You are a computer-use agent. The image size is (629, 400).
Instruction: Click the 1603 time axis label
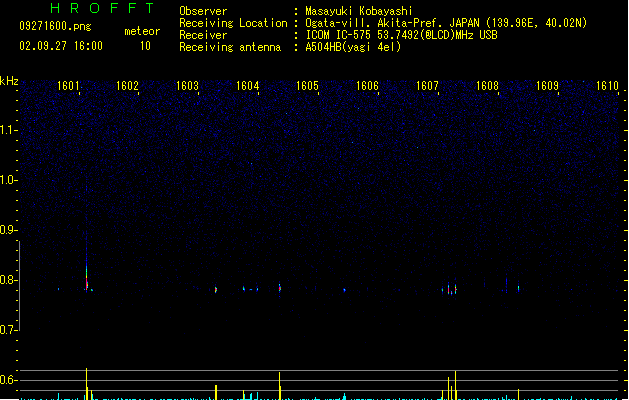coord(187,86)
